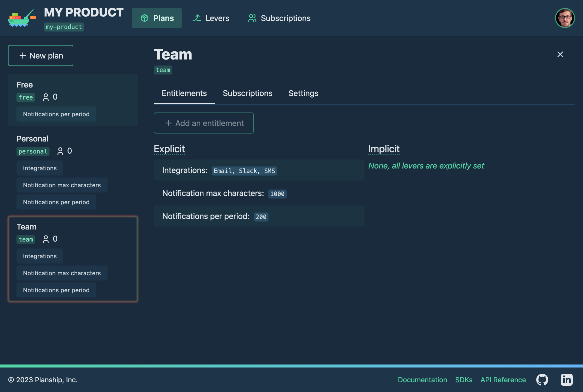The image size is (583, 392).
Task: Click the API Reference footer link
Action: pyautogui.click(x=503, y=379)
